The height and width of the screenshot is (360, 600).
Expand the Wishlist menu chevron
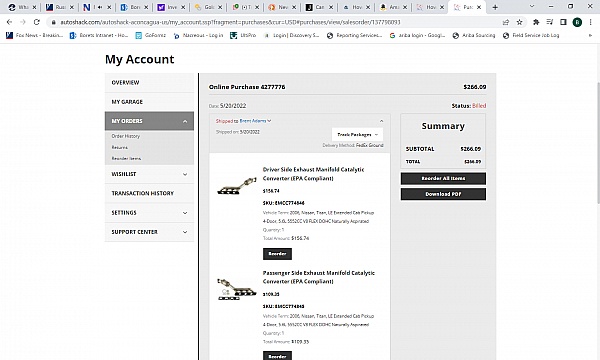(185, 174)
